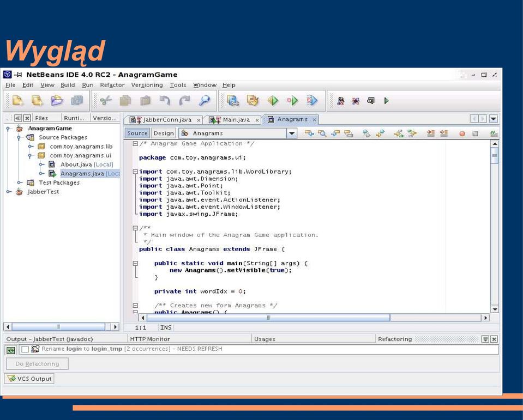Screen dimensions: 523x420
Task: Click the Run Main Project icon
Action: point(273,100)
